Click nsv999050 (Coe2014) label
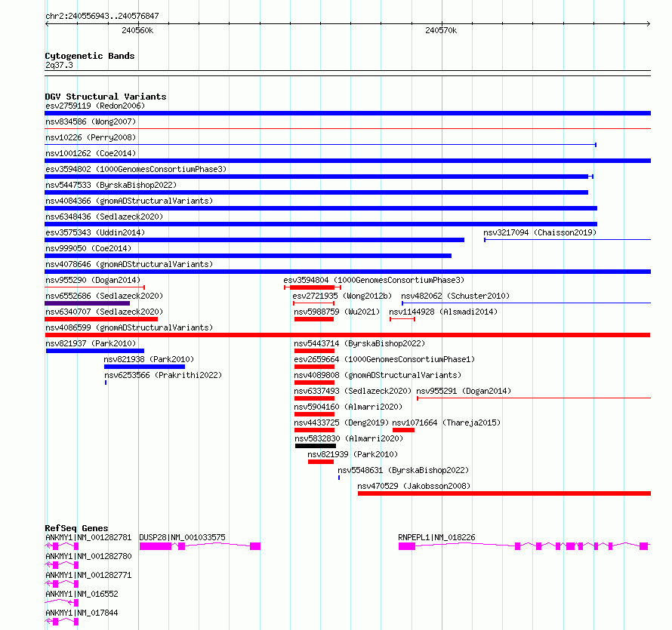The image size is (672, 630). click(x=88, y=248)
